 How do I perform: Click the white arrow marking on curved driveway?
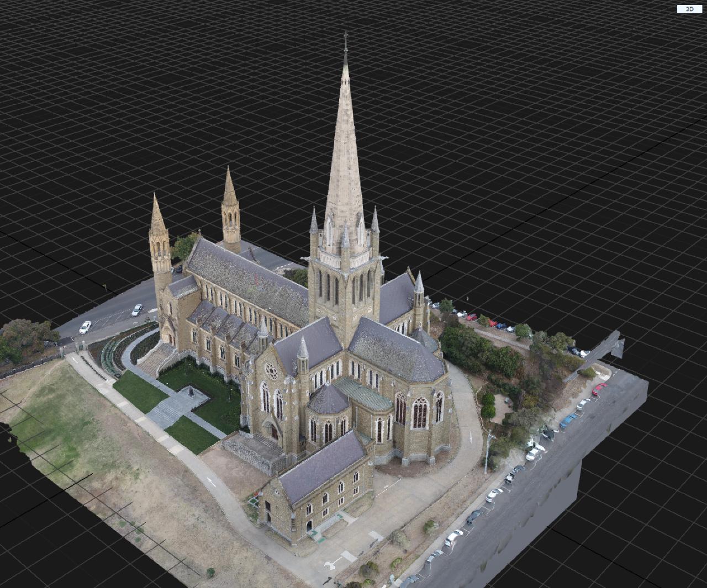(x=471, y=436)
